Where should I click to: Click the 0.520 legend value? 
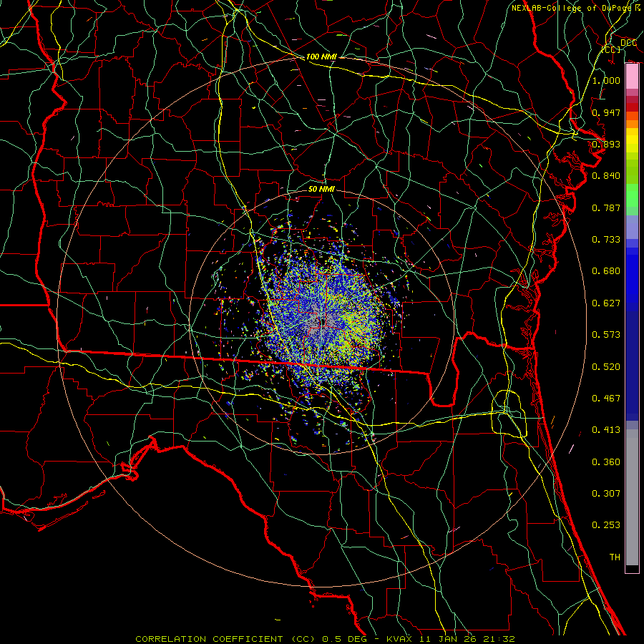(x=606, y=367)
